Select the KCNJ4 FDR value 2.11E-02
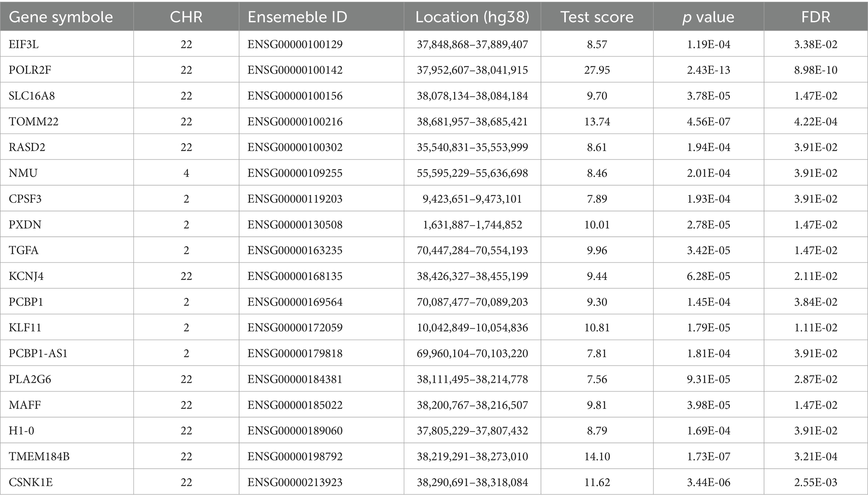 816,276
